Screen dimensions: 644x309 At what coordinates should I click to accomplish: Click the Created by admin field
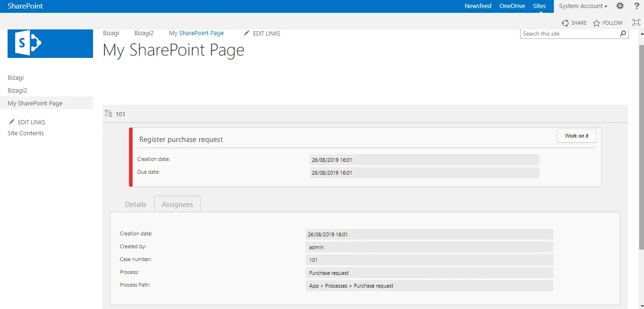coord(429,247)
